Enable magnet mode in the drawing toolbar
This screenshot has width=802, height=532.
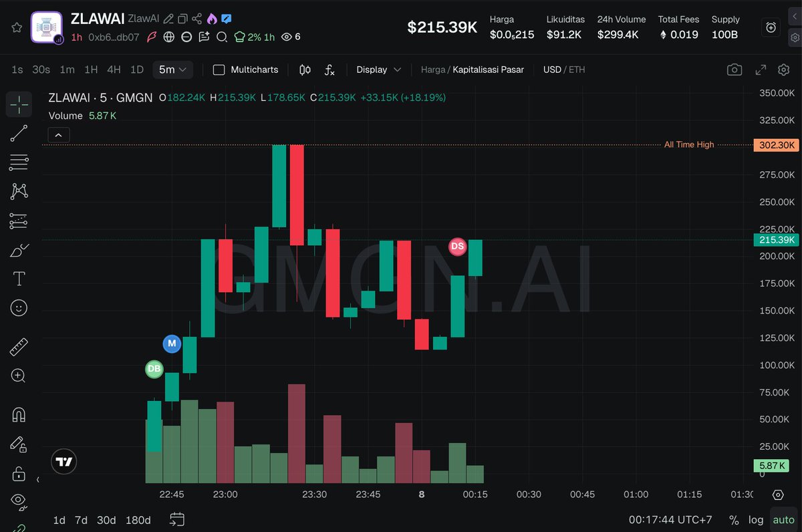(18, 414)
